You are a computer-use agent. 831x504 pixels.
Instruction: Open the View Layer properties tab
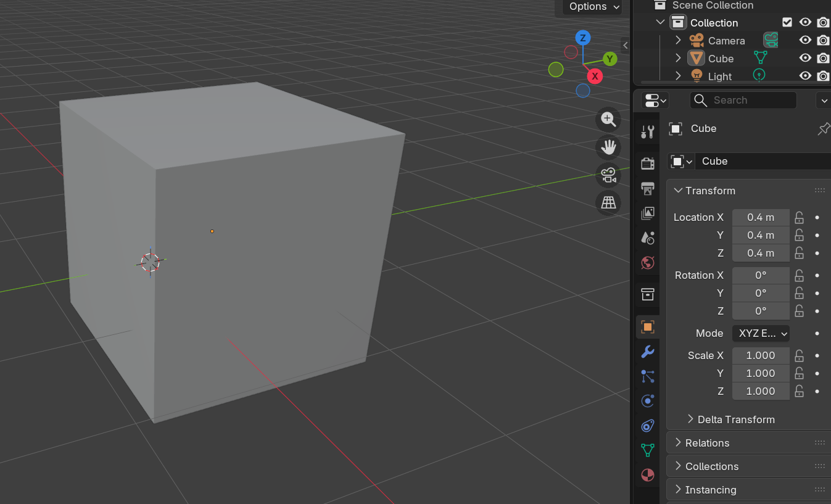tap(647, 213)
